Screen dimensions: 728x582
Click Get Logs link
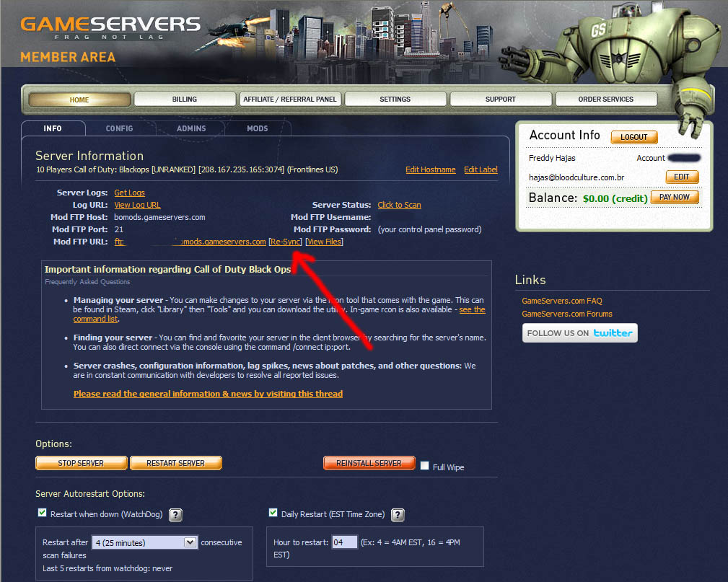coord(130,193)
